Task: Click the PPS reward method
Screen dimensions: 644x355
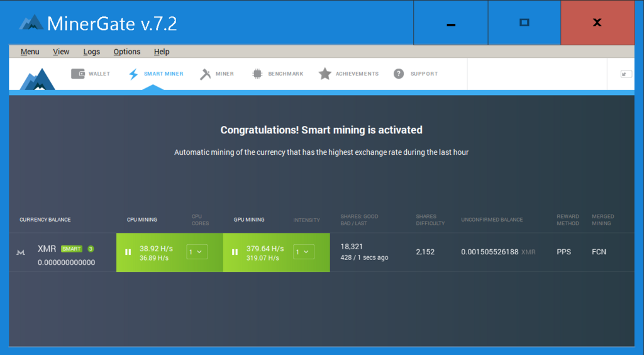Action: point(564,252)
